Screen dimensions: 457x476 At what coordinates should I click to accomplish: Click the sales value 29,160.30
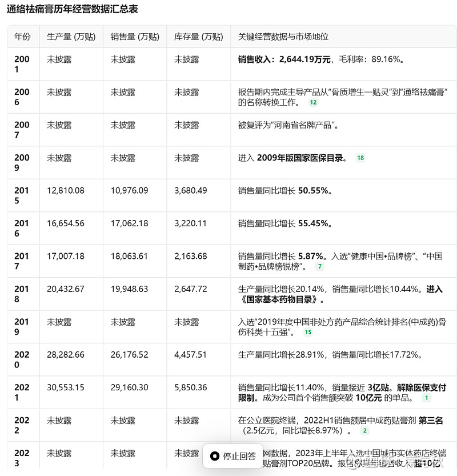point(129,387)
